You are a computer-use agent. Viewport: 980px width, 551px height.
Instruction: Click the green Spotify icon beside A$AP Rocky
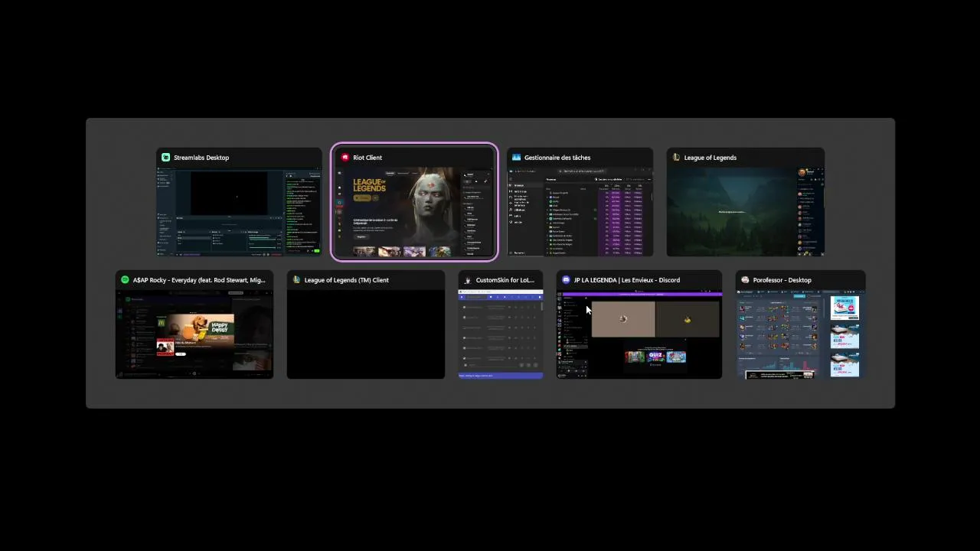point(125,280)
